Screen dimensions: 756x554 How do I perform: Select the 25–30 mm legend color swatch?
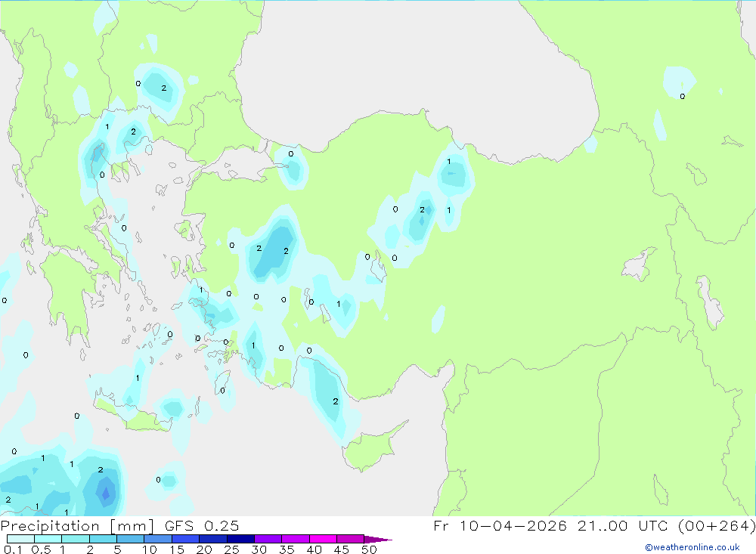[x=240, y=539]
